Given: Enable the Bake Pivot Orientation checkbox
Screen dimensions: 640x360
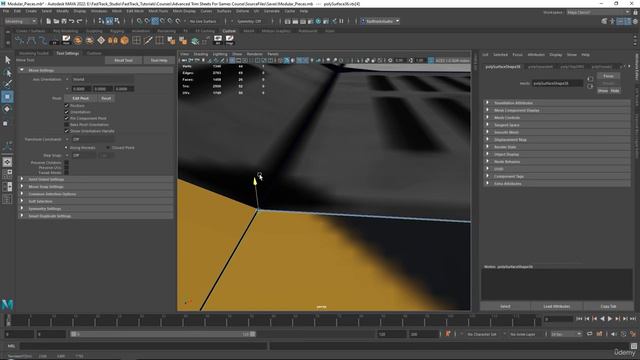Looking at the screenshot, I should [x=67, y=124].
